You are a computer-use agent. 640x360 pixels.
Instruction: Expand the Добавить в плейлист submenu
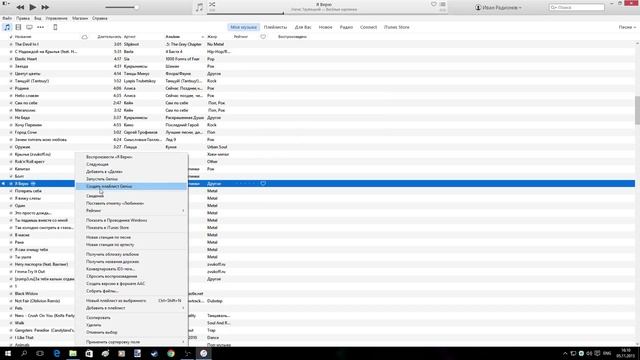(x=131, y=308)
